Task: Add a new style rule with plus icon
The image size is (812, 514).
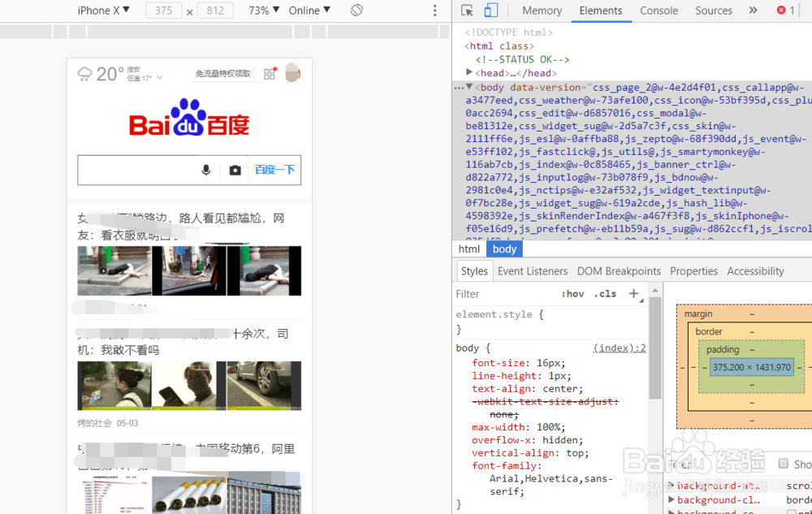Action: coord(633,293)
